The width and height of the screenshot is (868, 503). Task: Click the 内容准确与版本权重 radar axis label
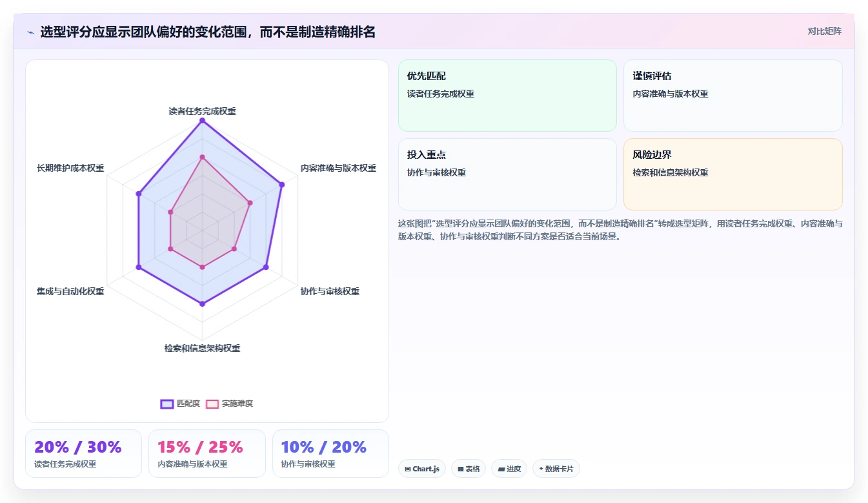point(338,168)
